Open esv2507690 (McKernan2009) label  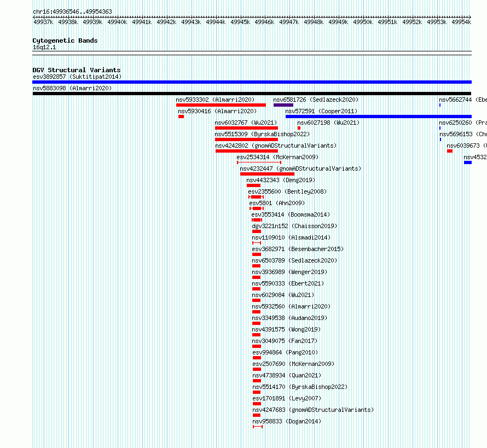[293, 364]
